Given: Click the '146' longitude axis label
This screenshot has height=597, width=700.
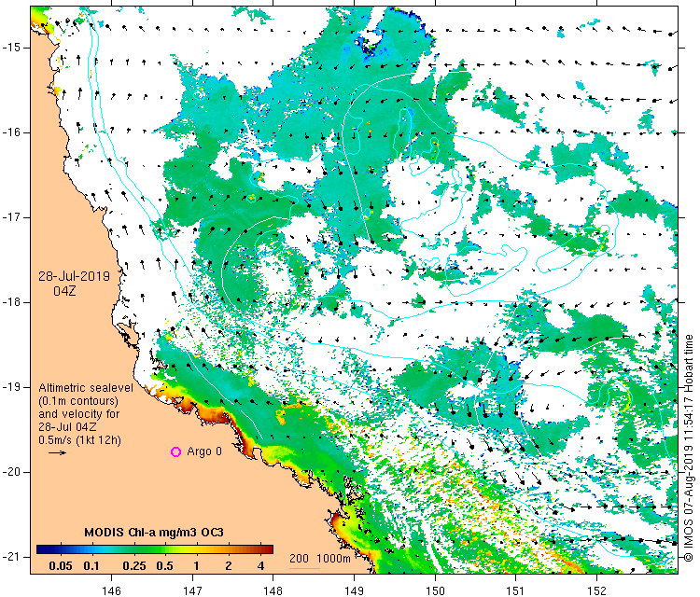Looking at the screenshot, I should click(111, 591).
